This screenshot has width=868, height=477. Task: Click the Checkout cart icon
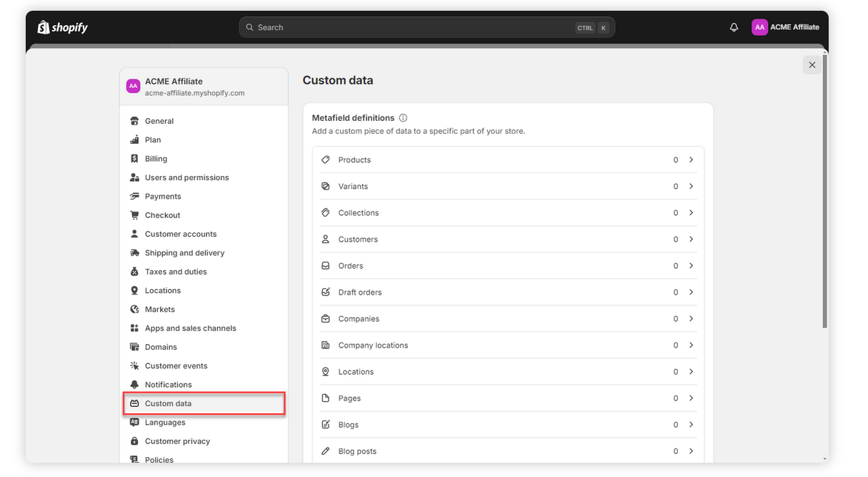pos(134,215)
